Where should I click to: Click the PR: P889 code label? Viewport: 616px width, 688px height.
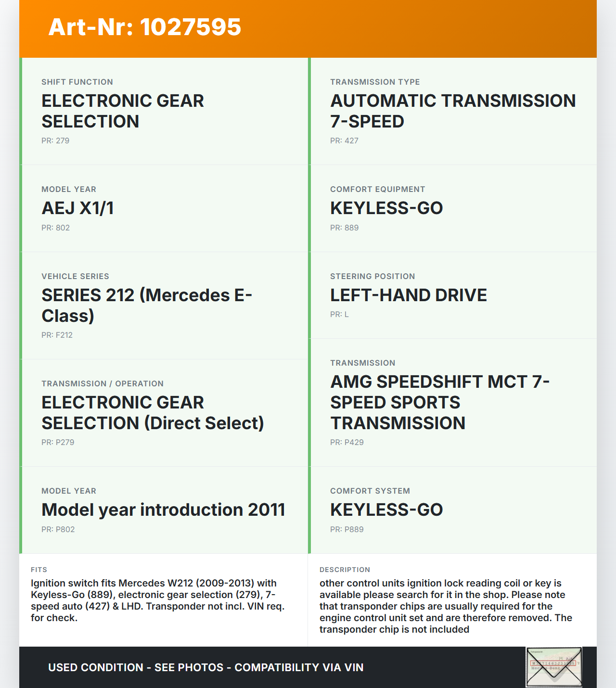[346, 530]
